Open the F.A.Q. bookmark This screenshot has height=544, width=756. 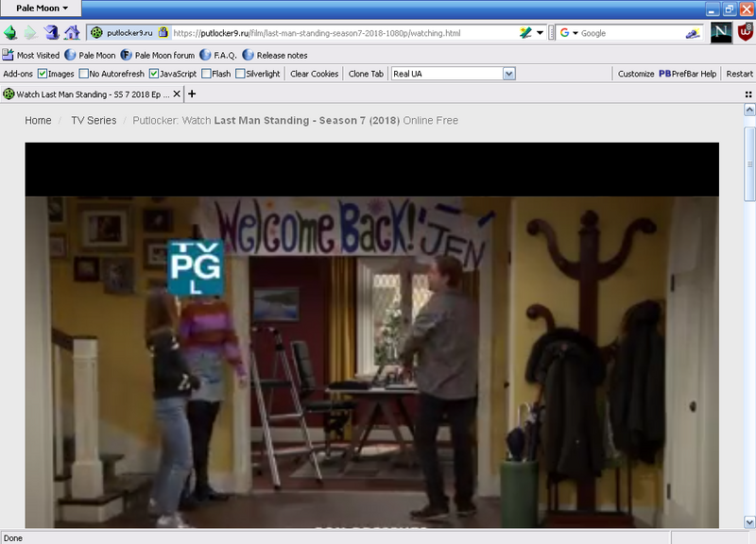pos(218,55)
